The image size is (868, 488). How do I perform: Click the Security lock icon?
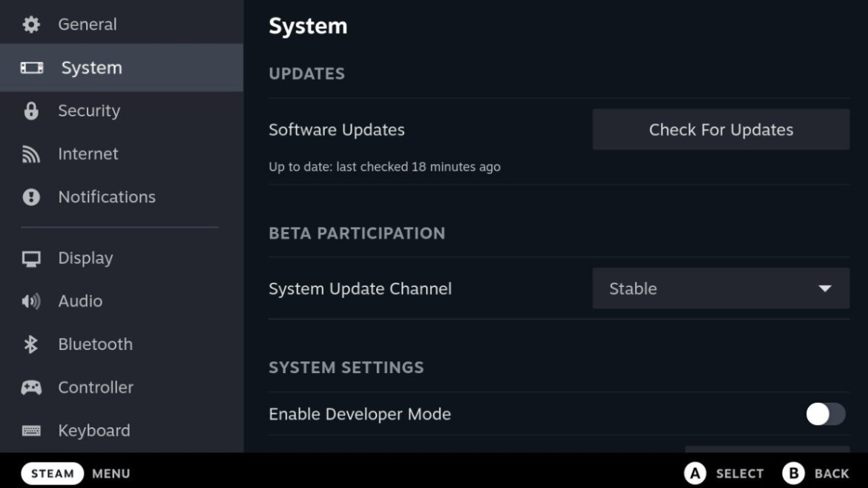(31, 111)
